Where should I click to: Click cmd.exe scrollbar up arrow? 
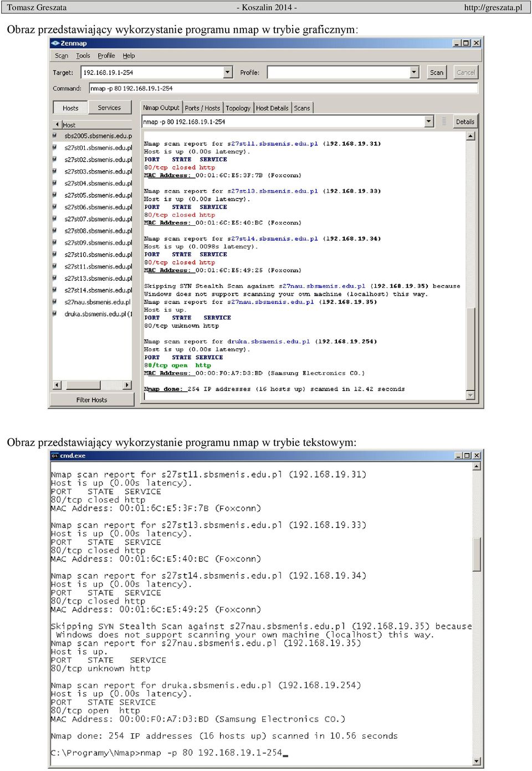477,466
